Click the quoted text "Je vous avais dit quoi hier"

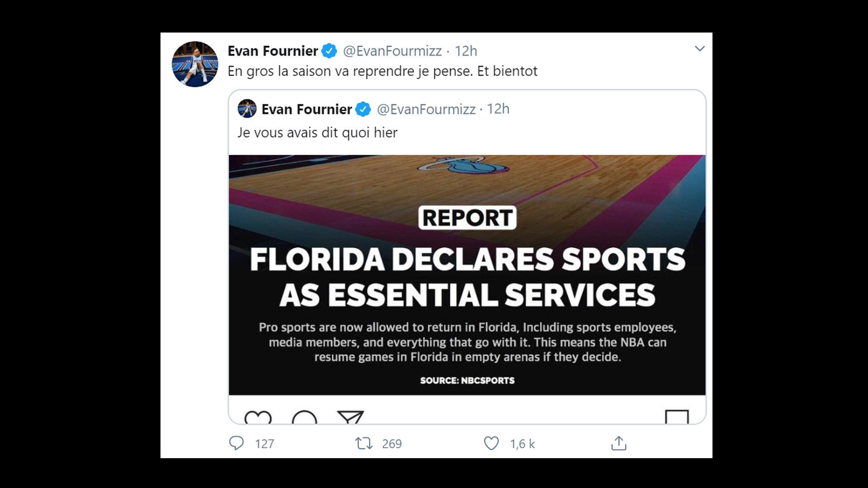[x=317, y=133]
